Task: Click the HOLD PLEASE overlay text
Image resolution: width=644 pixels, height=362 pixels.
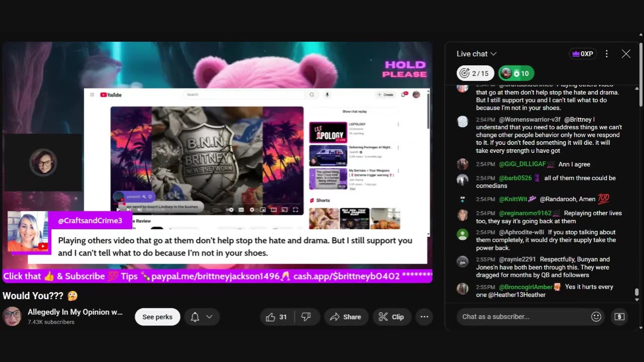Action: (405, 69)
